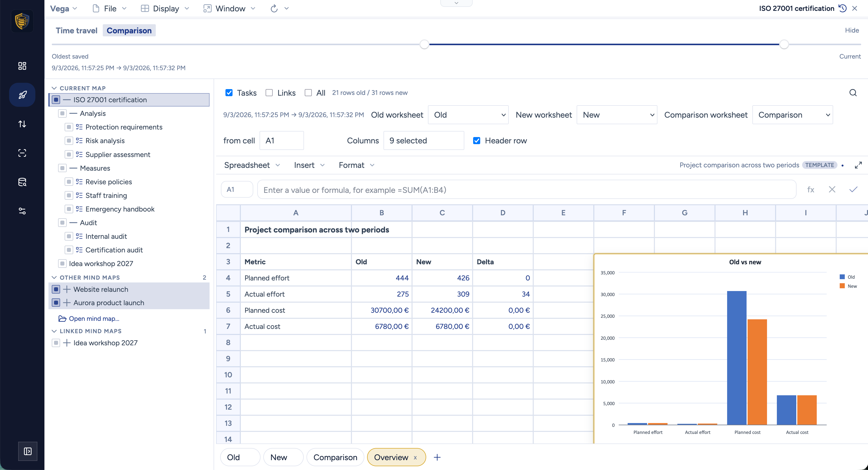868x470 pixels.
Task: Click the File menu document icon
Action: pyautogui.click(x=96, y=8)
